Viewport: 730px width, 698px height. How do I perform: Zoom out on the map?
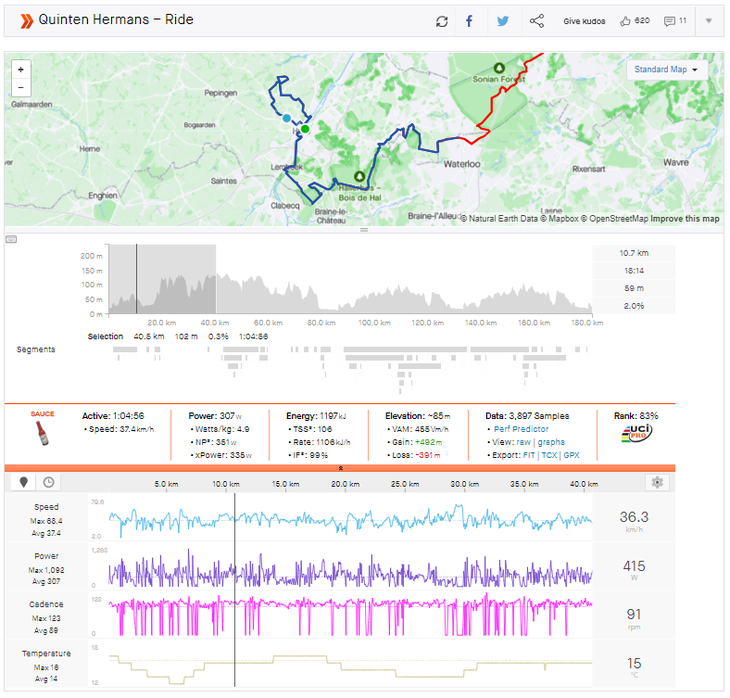pyautogui.click(x=21, y=88)
